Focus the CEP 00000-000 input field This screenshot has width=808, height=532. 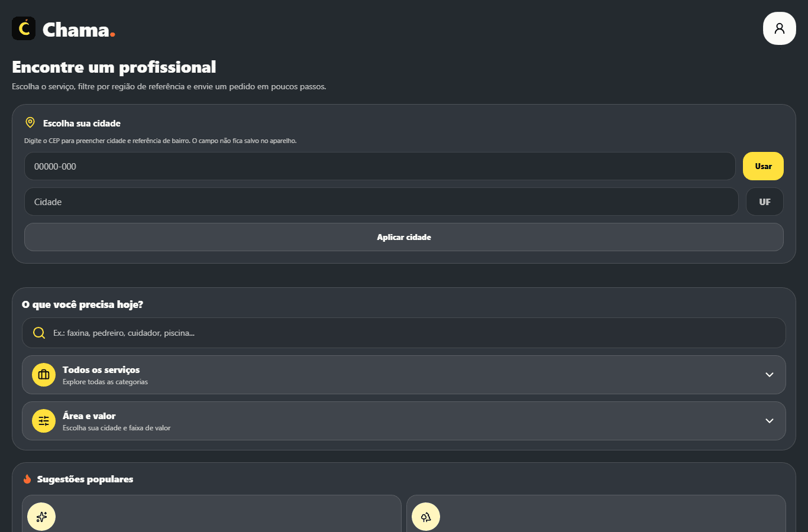point(380,166)
